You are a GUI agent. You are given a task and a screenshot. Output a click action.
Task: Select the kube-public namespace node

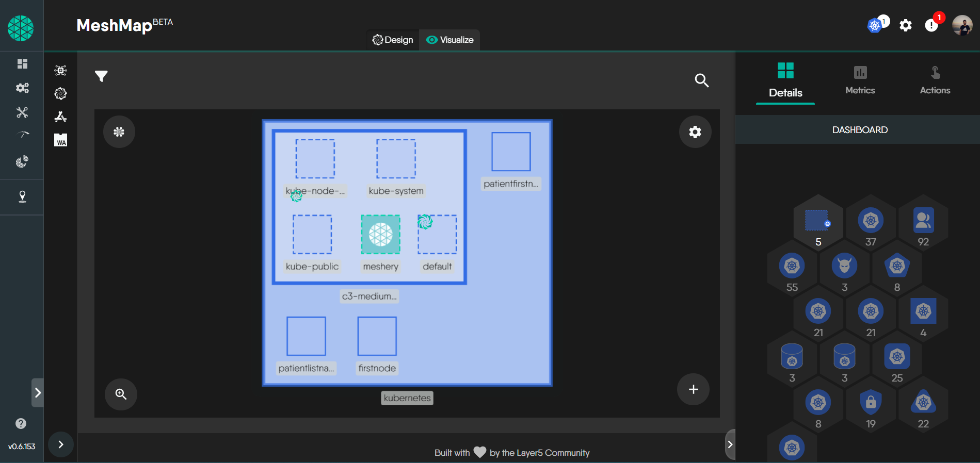(312, 235)
